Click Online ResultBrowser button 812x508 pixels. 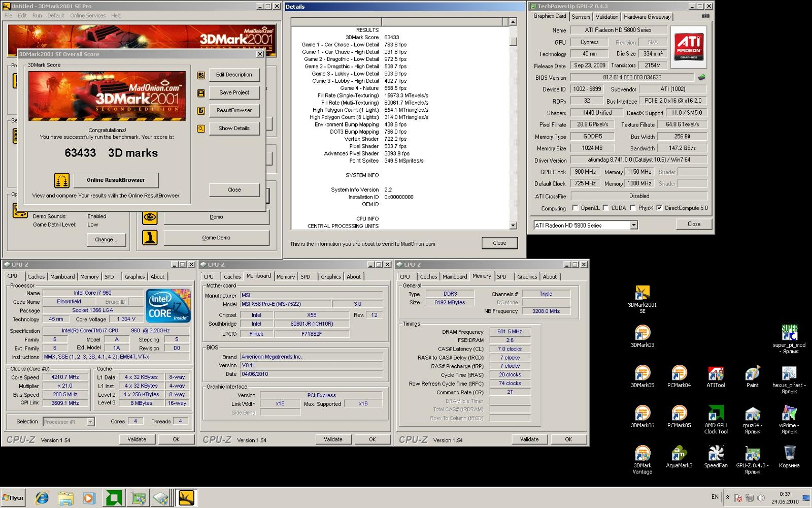coord(116,180)
